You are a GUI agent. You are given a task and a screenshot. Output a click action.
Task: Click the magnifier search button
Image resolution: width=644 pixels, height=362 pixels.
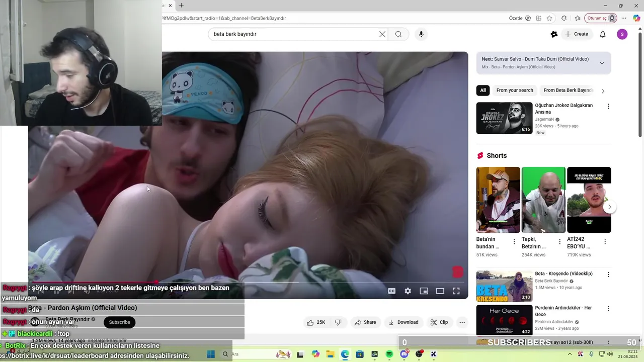[398, 34]
